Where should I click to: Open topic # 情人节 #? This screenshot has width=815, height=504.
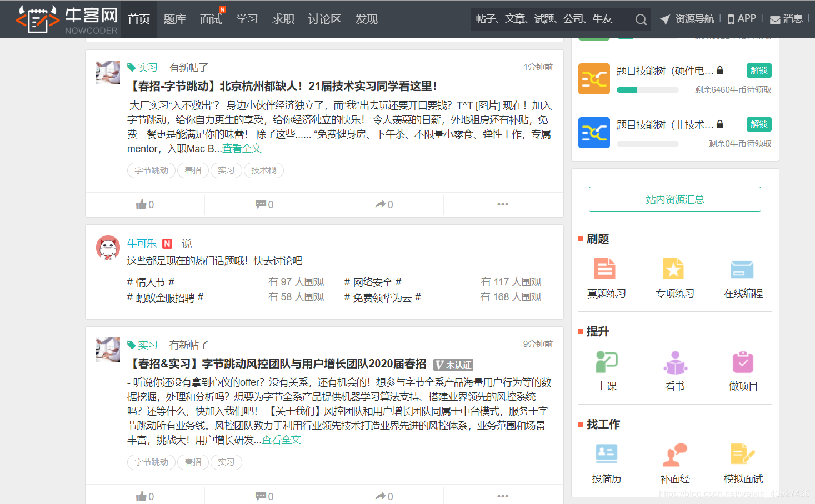[151, 282]
